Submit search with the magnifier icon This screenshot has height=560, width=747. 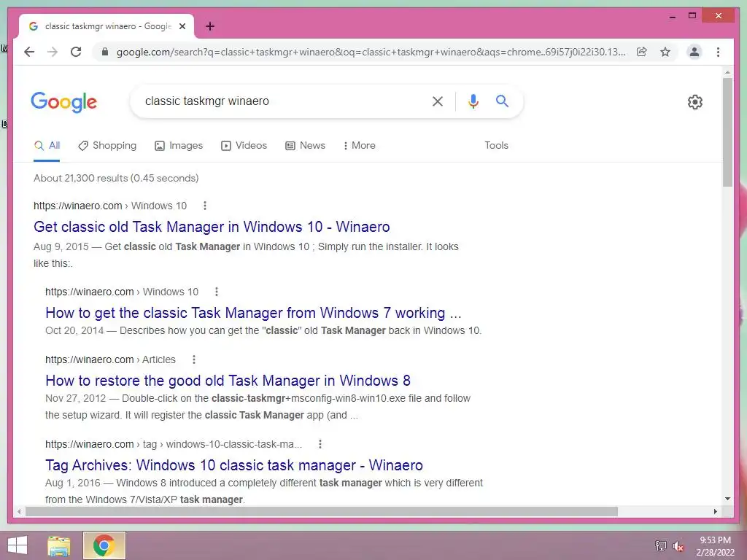tap(502, 101)
